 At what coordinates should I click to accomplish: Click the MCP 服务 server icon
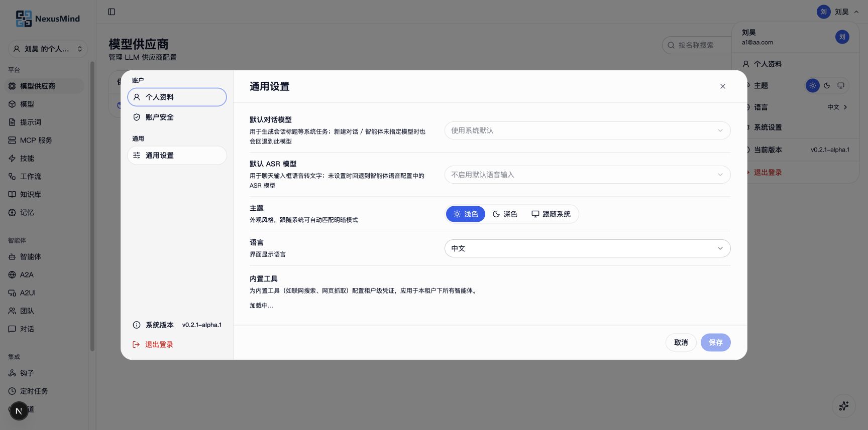[x=12, y=140]
